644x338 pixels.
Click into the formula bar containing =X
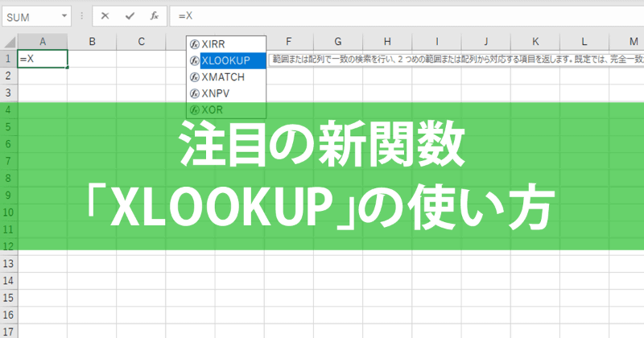(x=407, y=16)
